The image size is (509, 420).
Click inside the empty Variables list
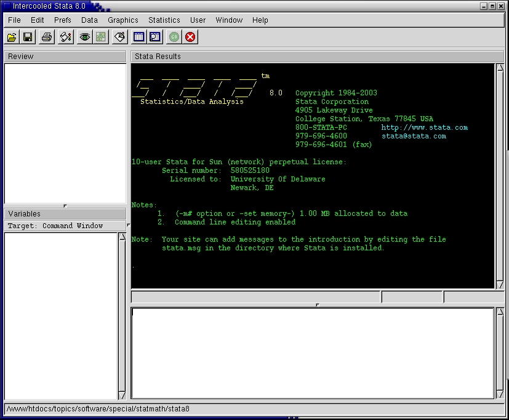(x=61, y=316)
